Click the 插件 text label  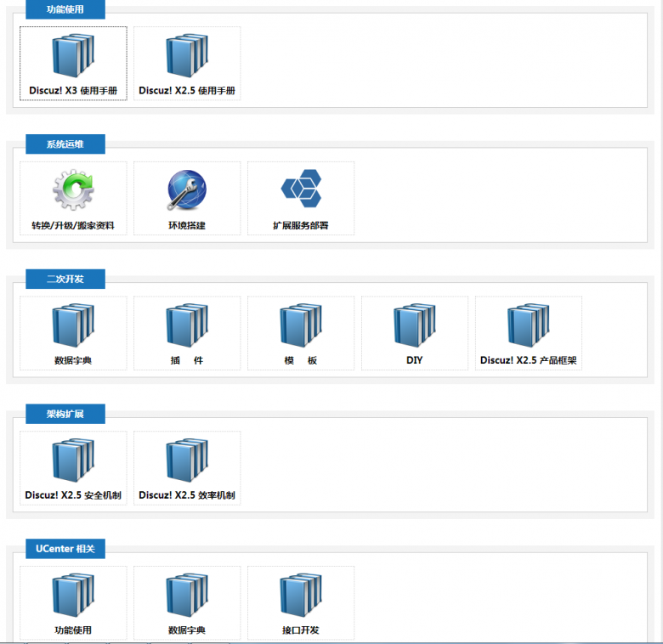187,360
